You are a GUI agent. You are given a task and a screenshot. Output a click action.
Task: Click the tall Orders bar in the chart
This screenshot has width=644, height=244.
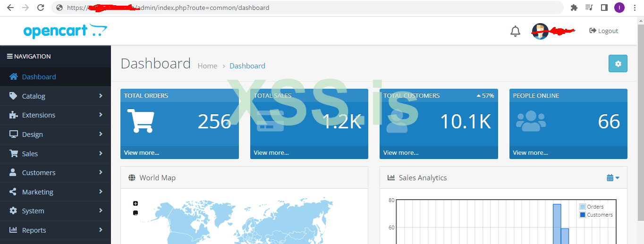coord(557,224)
